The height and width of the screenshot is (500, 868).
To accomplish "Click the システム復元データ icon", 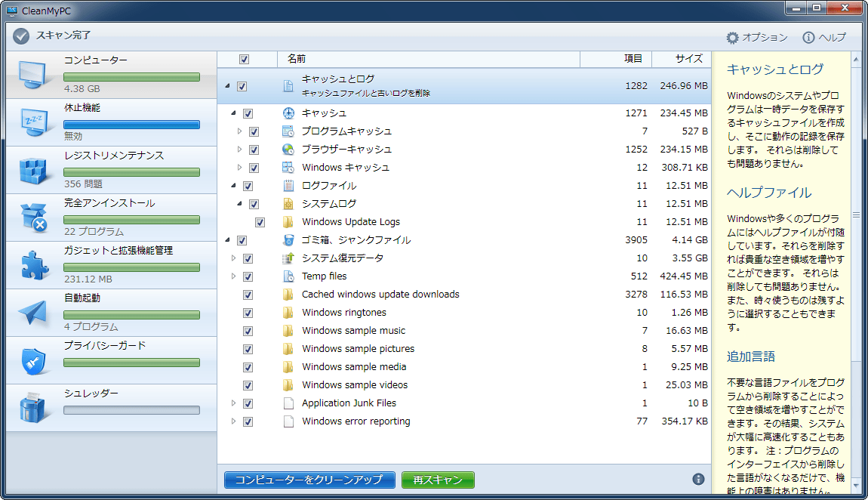I will click(x=288, y=258).
